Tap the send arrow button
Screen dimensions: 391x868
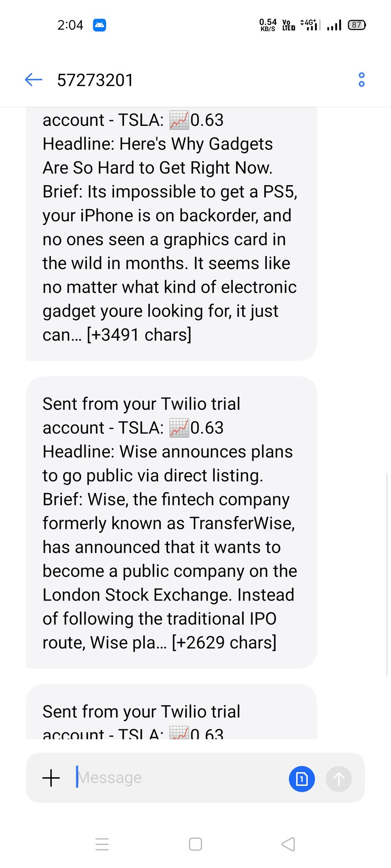339,779
